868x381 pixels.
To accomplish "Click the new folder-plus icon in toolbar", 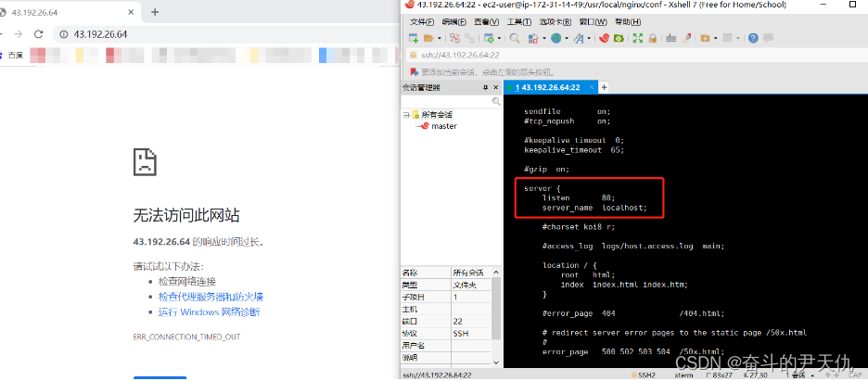I will pos(705,38).
